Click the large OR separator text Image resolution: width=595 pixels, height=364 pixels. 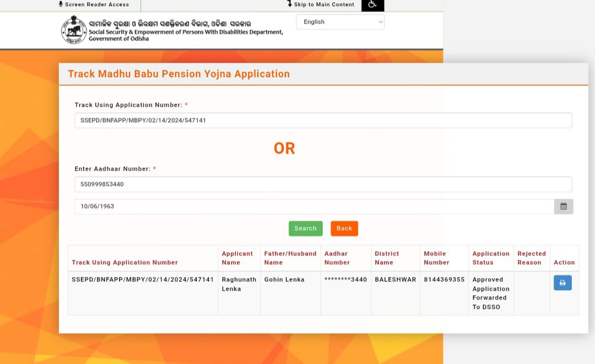pos(285,148)
